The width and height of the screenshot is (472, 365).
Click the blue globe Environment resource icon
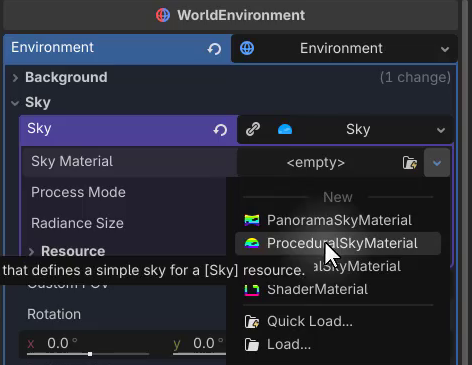point(247,48)
